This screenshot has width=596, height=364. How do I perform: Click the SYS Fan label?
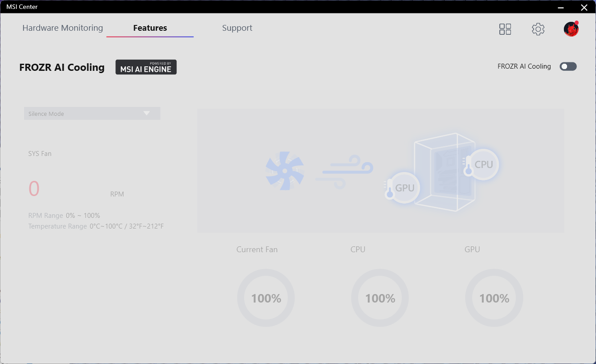[x=40, y=154]
